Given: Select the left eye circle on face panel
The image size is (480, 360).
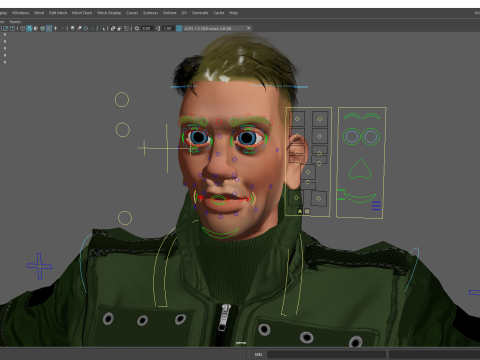Looking at the screenshot, I should pyautogui.click(x=352, y=136).
